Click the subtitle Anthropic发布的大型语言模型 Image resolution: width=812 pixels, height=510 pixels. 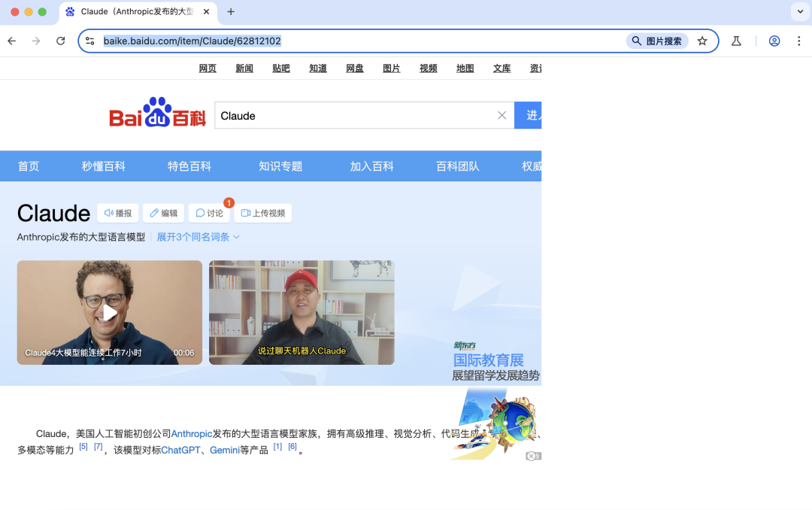[x=81, y=237]
